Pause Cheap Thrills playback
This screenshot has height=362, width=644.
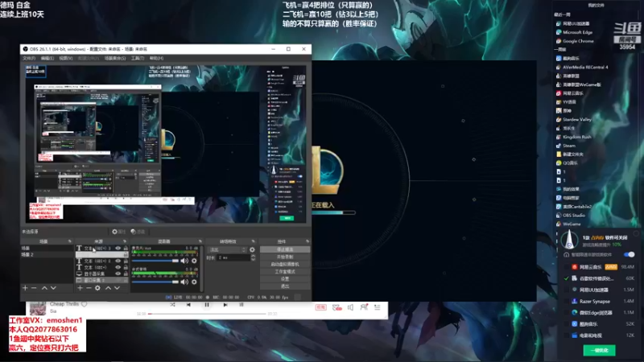pyautogui.click(x=207, y=305)
